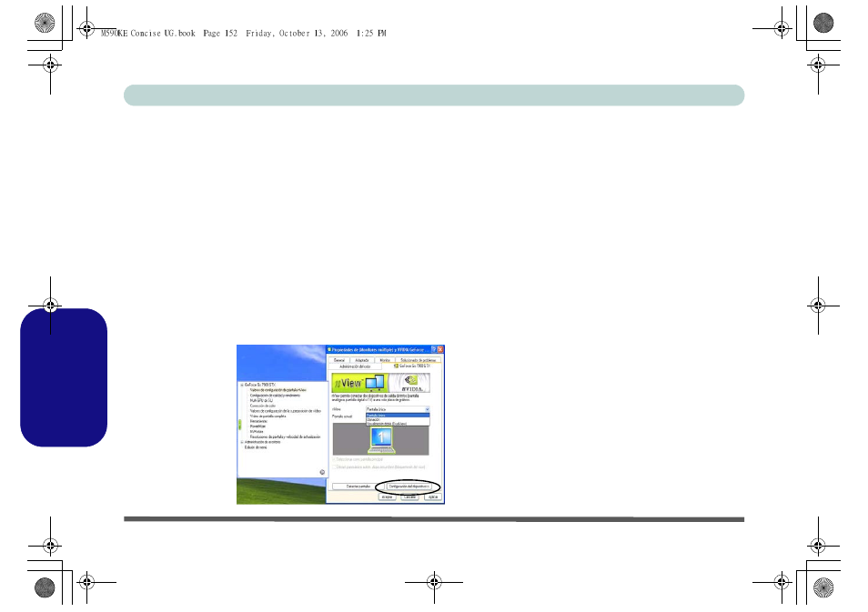Viewport: 868px width, 612px height.
Task: Click the green slide-out handle on menu edge
Action: [239, 425]
